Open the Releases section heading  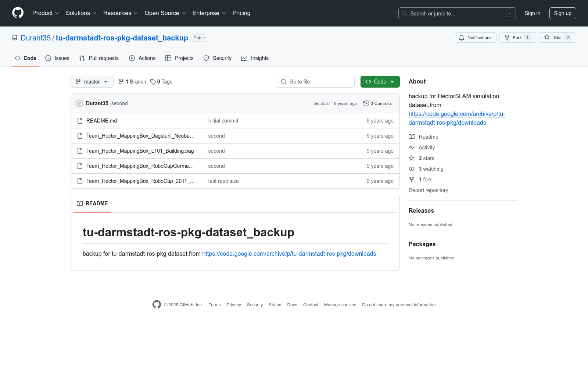[421, 210]
